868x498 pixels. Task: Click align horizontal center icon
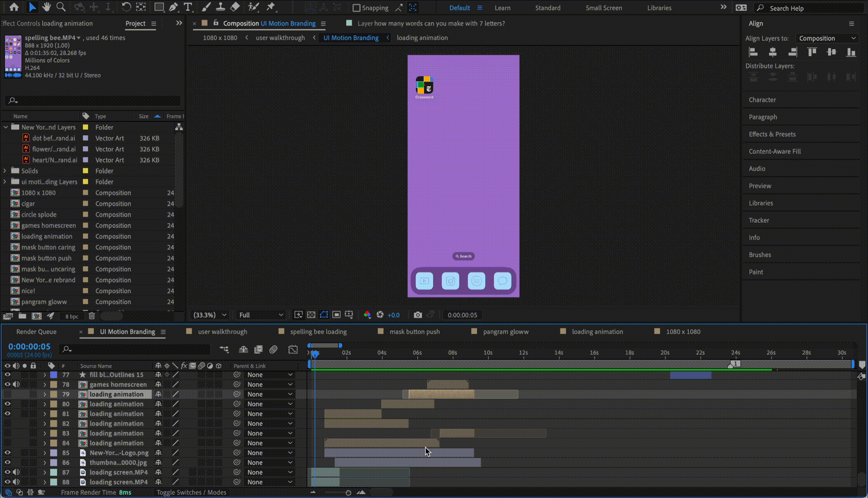point(773,52)
